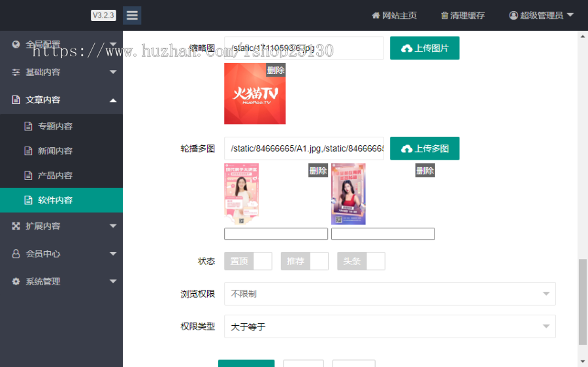
Task: Click the cloud upload icon in 上传图片
Action: [x=406, y=48]
